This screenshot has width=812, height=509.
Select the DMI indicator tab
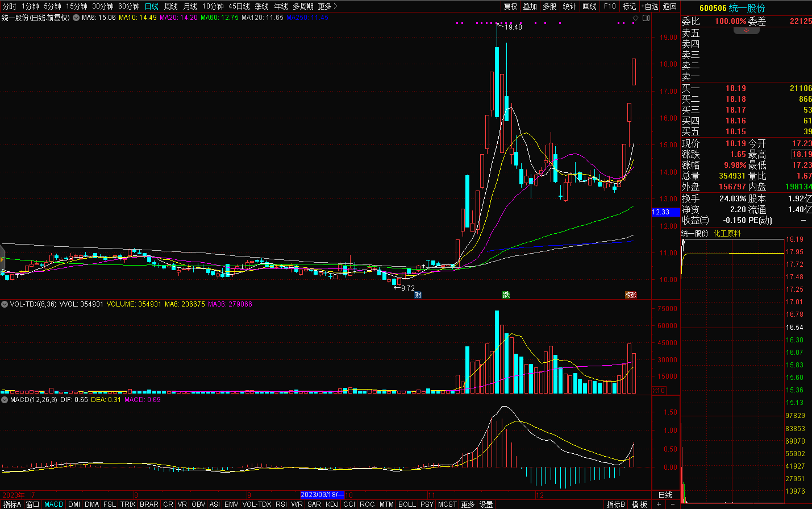pos(74,504)
